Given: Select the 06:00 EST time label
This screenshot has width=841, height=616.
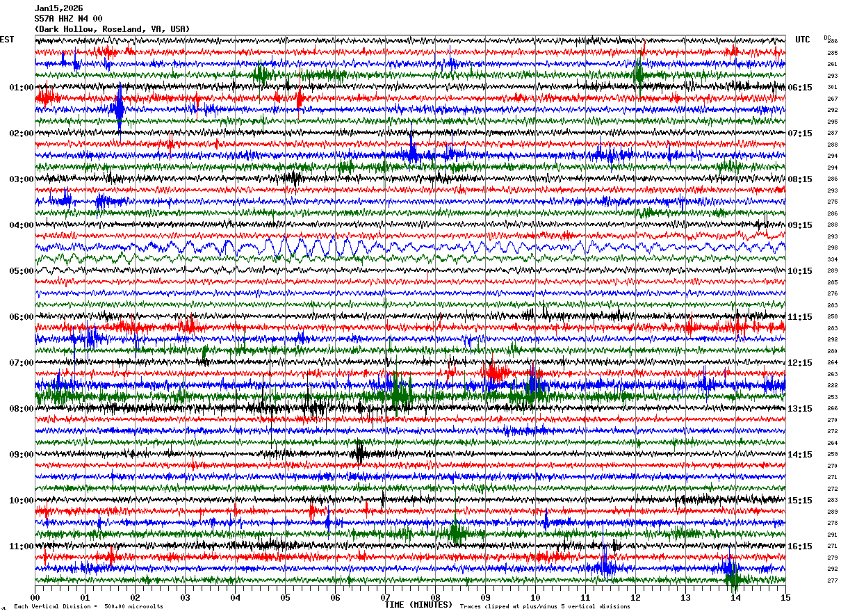Looking at the screenshot, I should (21, 317).
